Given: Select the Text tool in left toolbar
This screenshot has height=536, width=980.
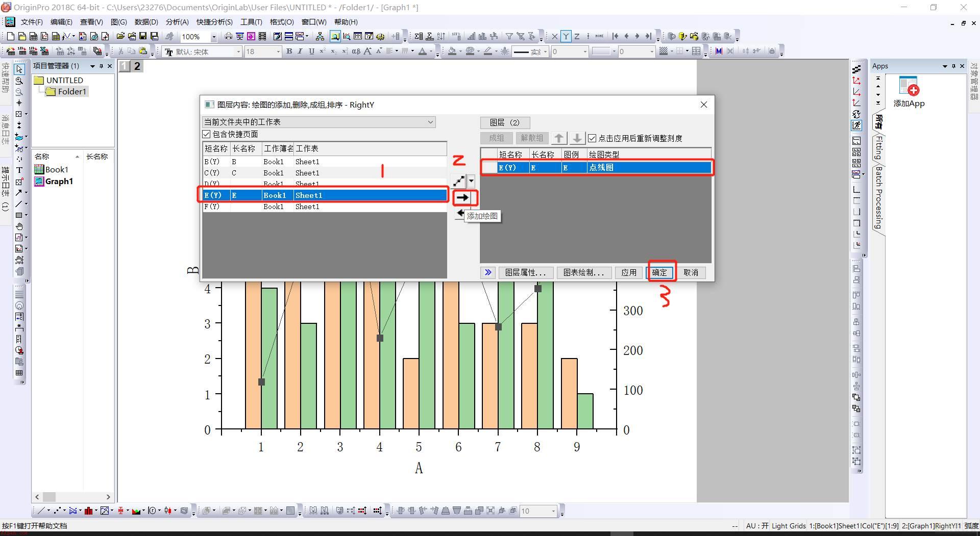Looking at the screenshot, I should pos(19,170).
